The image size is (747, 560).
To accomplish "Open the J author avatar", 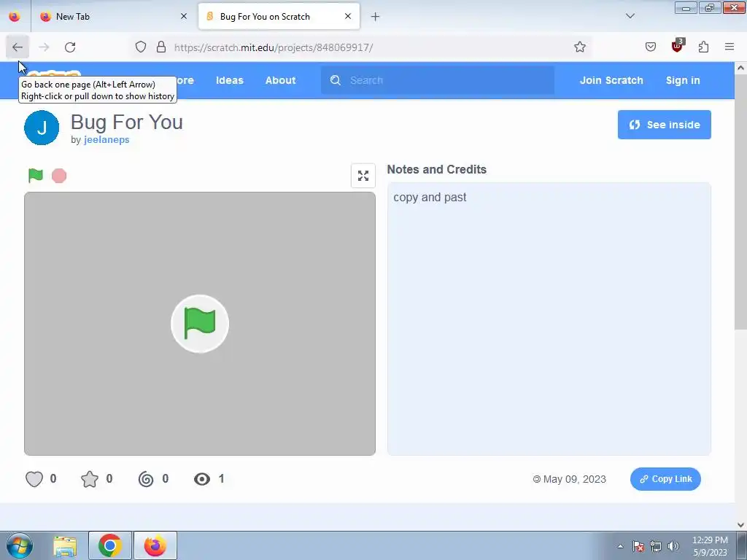I will 42,128.
